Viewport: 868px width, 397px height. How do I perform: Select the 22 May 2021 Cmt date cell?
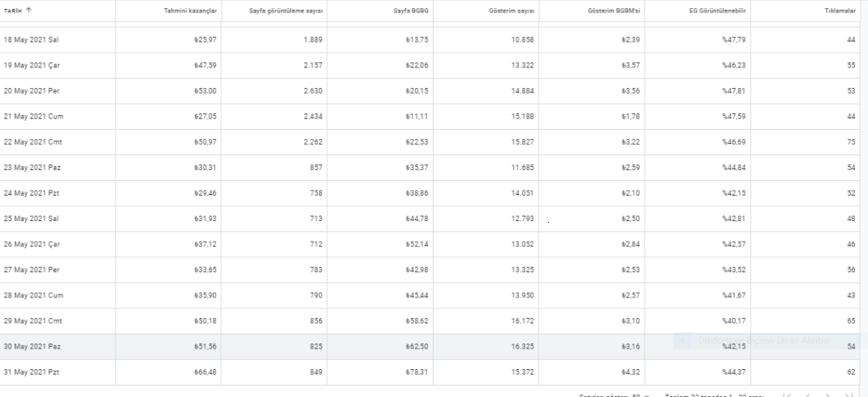pos(33,141)
